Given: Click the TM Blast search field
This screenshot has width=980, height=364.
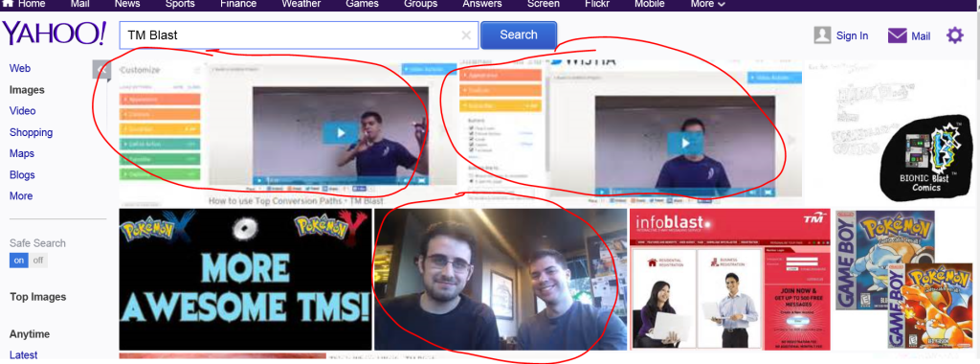Looking at the screenshot, I should click(299, 35).
